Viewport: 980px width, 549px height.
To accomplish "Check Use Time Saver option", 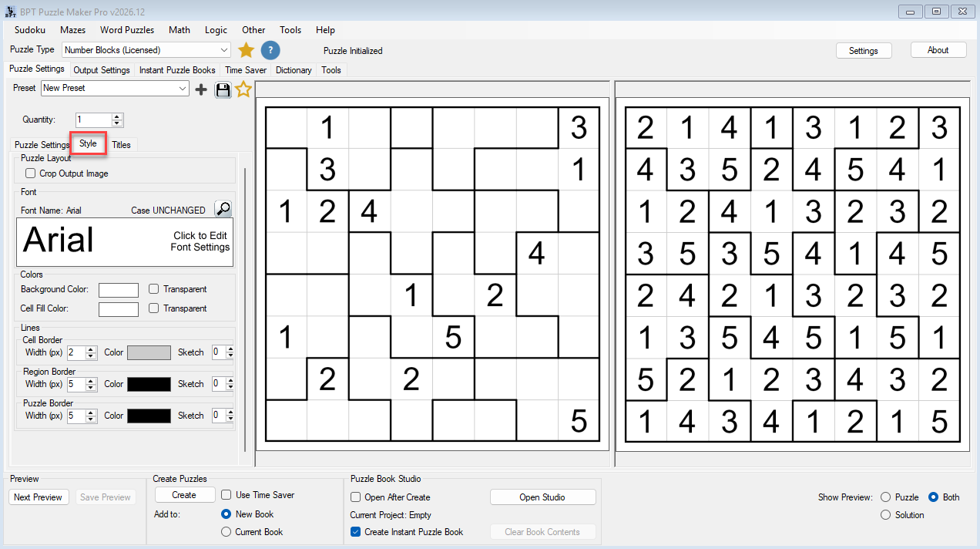I will [x=227, y=495].
